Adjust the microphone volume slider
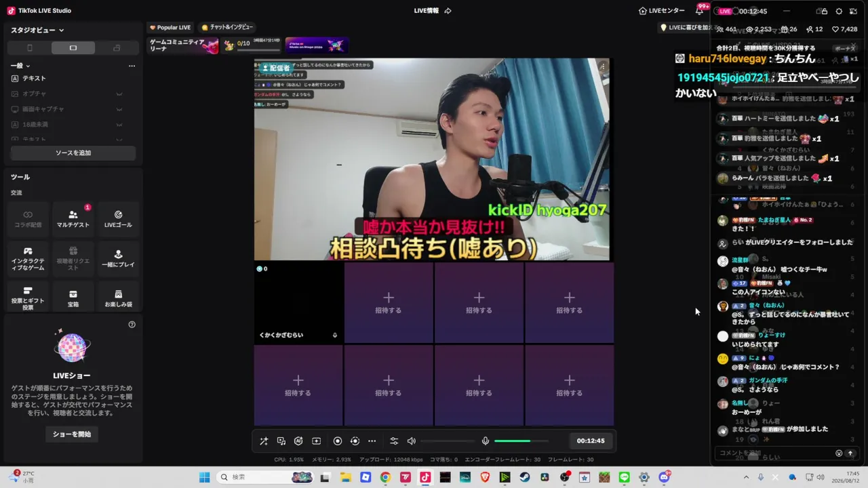This screenshot has height=488, width=868. (x=521, y=441)
